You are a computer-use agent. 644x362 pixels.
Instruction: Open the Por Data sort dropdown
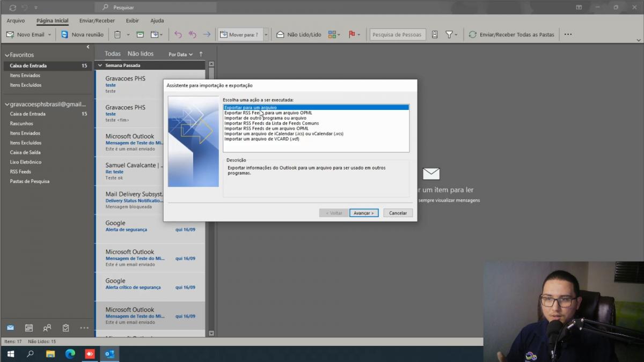tap(180, 54)
